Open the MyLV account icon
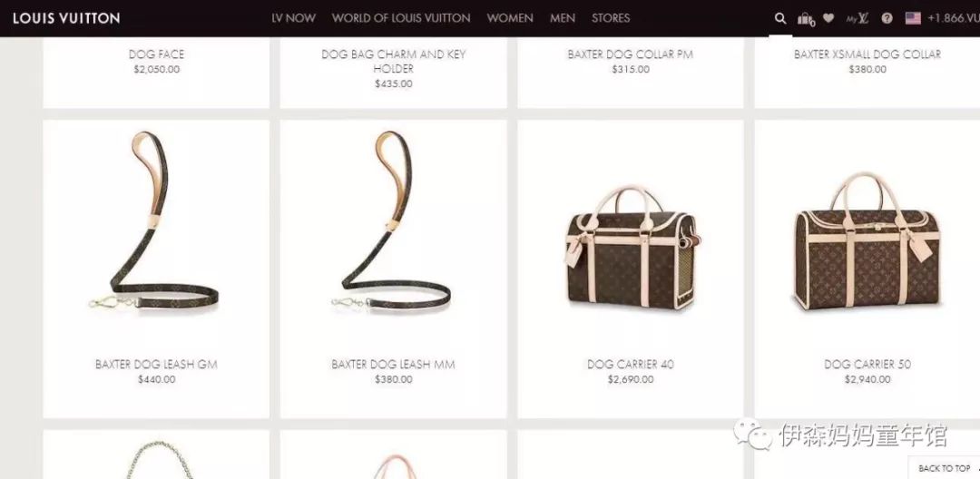 [x=857, y=18]
